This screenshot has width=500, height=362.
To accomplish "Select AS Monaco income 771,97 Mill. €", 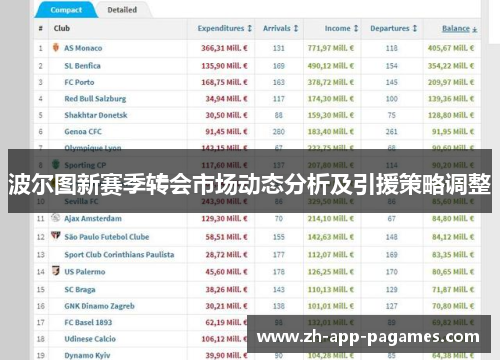I will coord(331,48).
